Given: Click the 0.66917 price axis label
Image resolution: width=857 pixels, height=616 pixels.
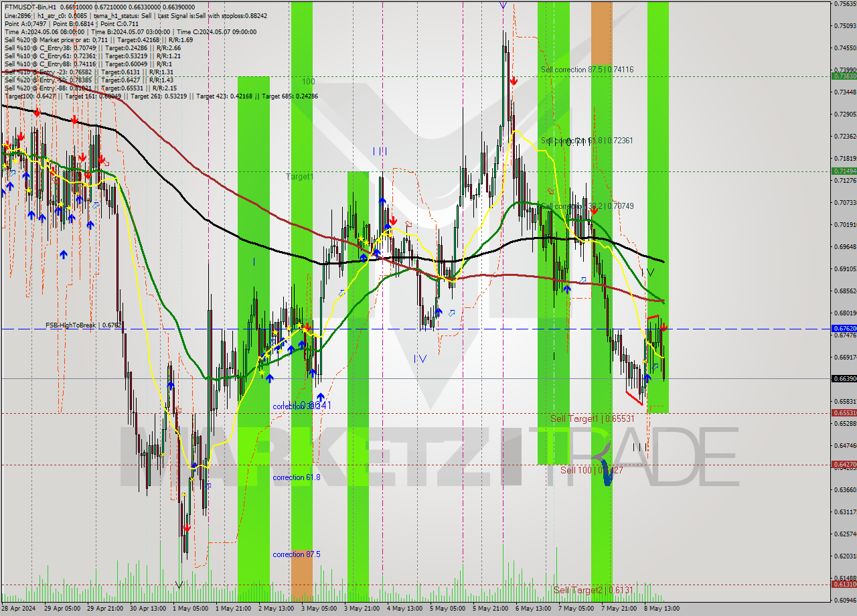Looking at the screenshot, I should [845, 357].
